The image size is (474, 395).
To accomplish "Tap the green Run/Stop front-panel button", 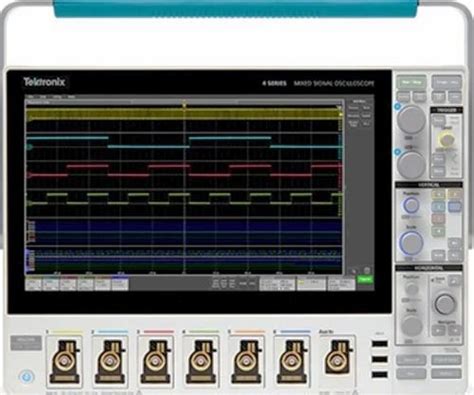I will point(411,82).
